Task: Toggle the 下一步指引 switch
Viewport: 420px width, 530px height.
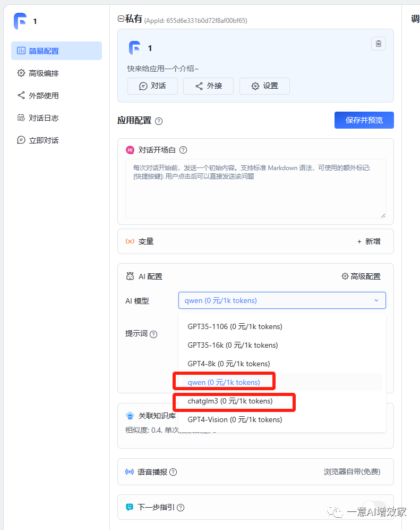Action: [x=375, y=507]
